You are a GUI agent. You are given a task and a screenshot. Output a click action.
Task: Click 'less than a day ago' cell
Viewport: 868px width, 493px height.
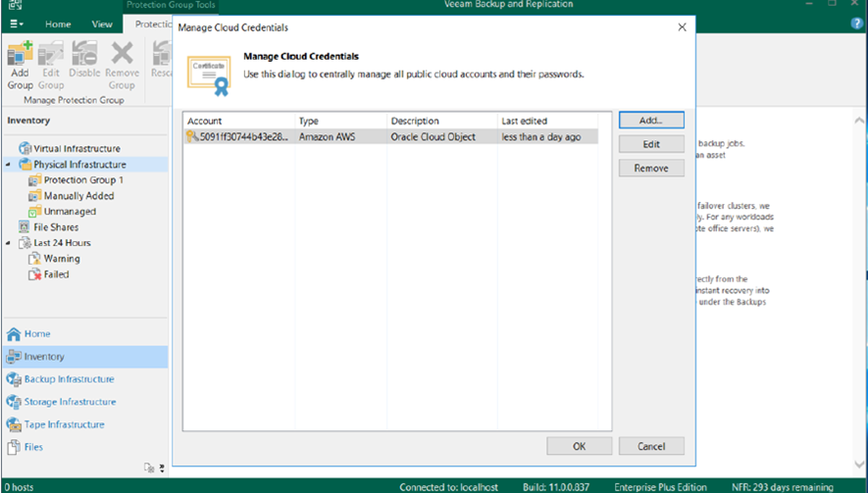[x=540, y=136]
